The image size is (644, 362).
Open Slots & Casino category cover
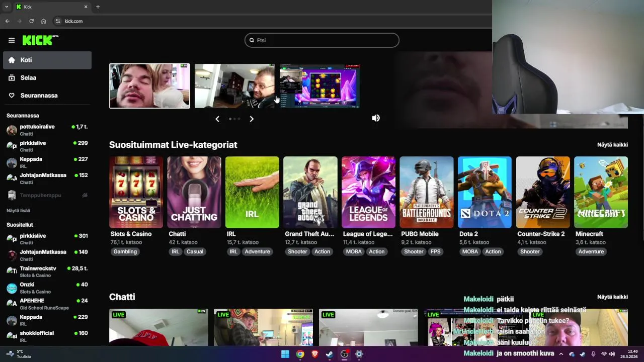pyautogui.click(x=136, y=192)
